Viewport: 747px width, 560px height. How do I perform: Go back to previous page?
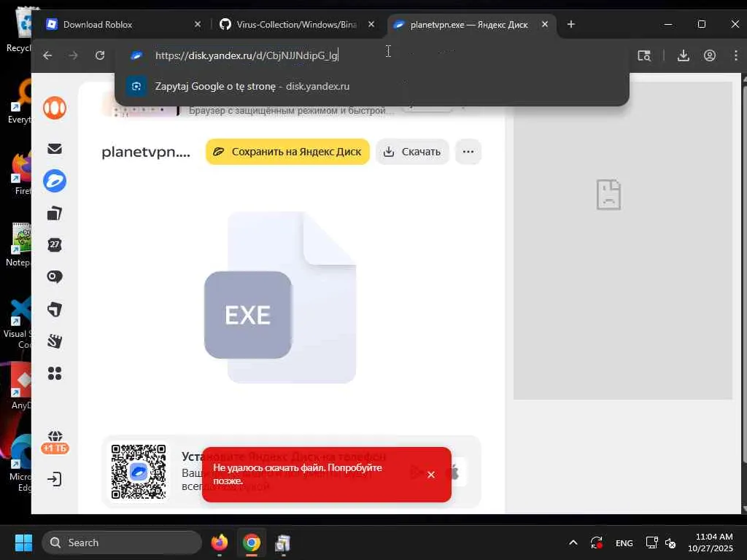pos(47,55)
